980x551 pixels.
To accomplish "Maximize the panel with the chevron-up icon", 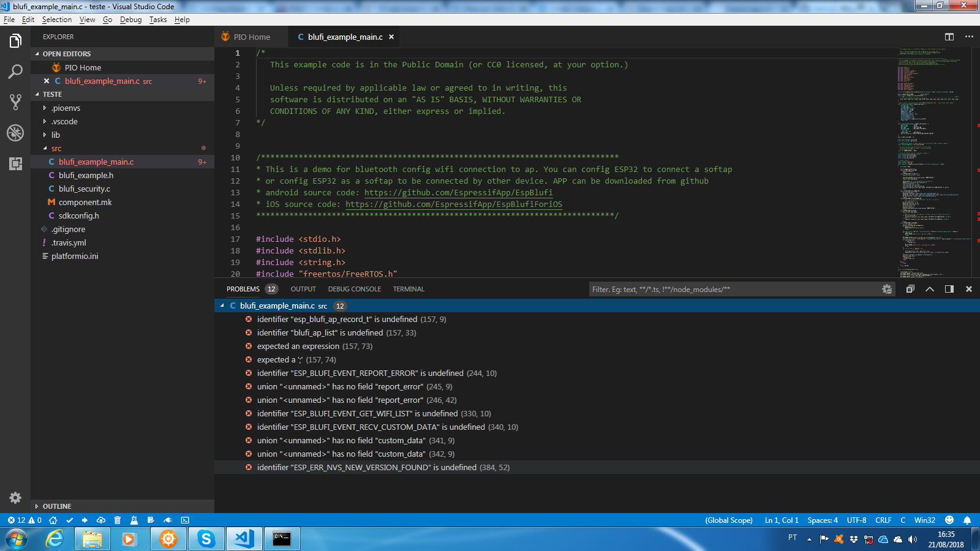I will [x=930, y=289].
